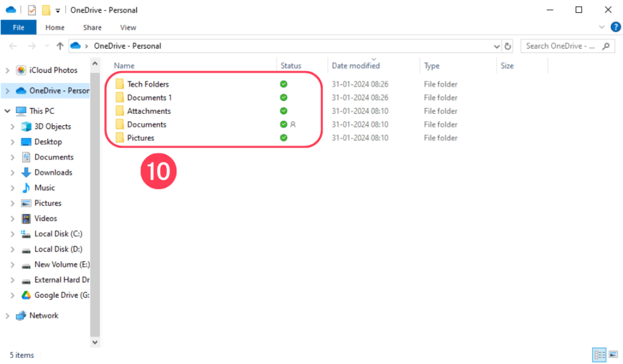The height and width of the screenshot is (364, 623).
Task: Select the green sync status icon beside Attachments
Action: click(283, 111)
